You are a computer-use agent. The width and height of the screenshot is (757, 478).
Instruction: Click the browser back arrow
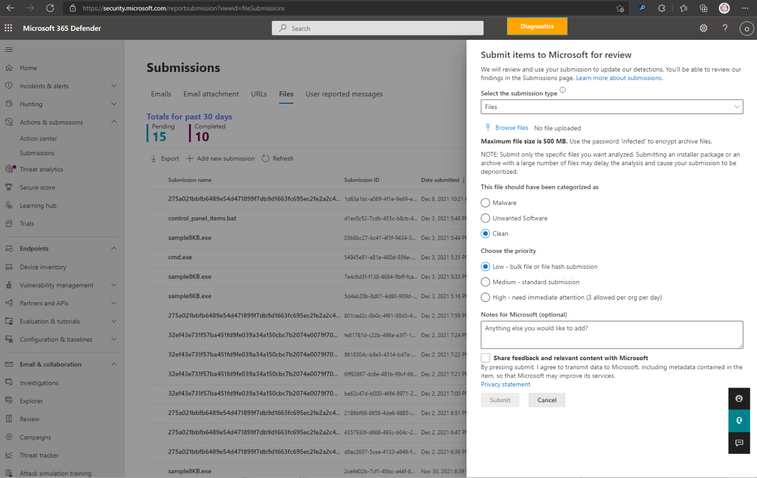10,8
